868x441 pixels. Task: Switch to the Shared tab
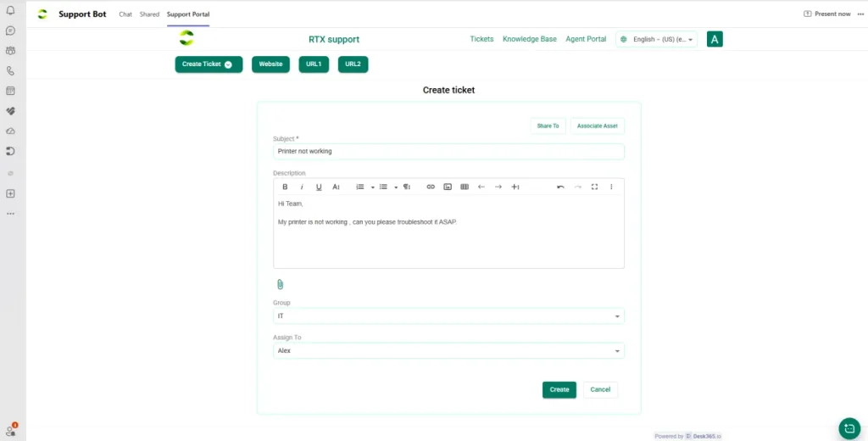(x=149, y=14)
